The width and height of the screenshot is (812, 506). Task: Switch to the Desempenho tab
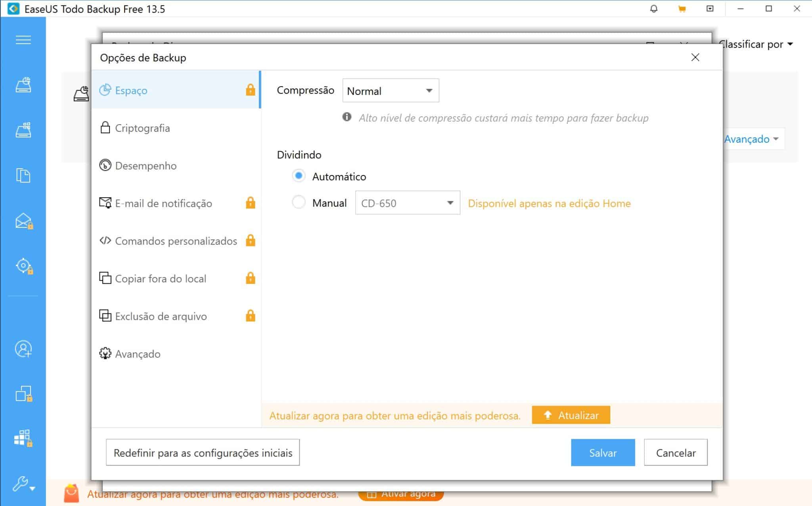[146, 166]
